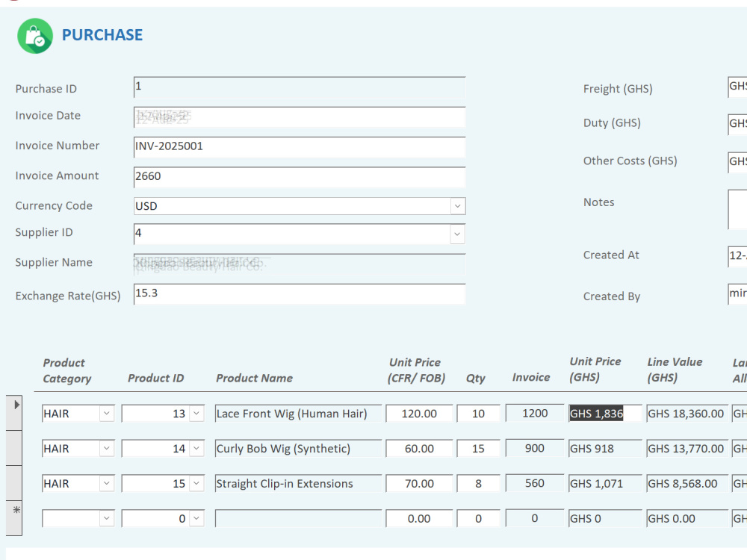Click the Invoice Amount field 2660
The image size is (747, 560).
[x=300, y=177]
